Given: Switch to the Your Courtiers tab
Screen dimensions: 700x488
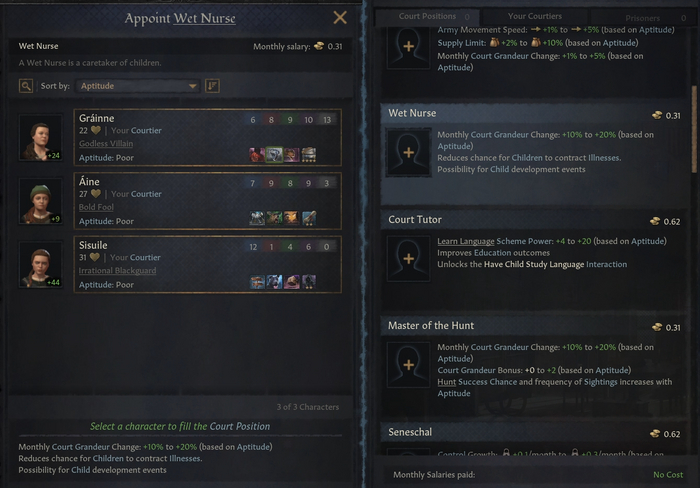Looking at the screenshot, I should pyautogui.click(x=534, y=16).
